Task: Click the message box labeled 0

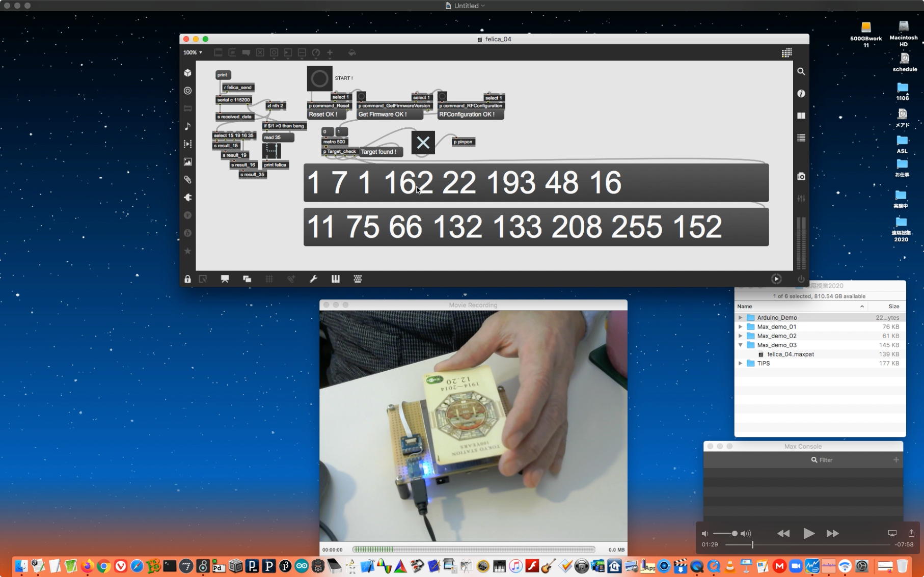Action: point(327,132)
